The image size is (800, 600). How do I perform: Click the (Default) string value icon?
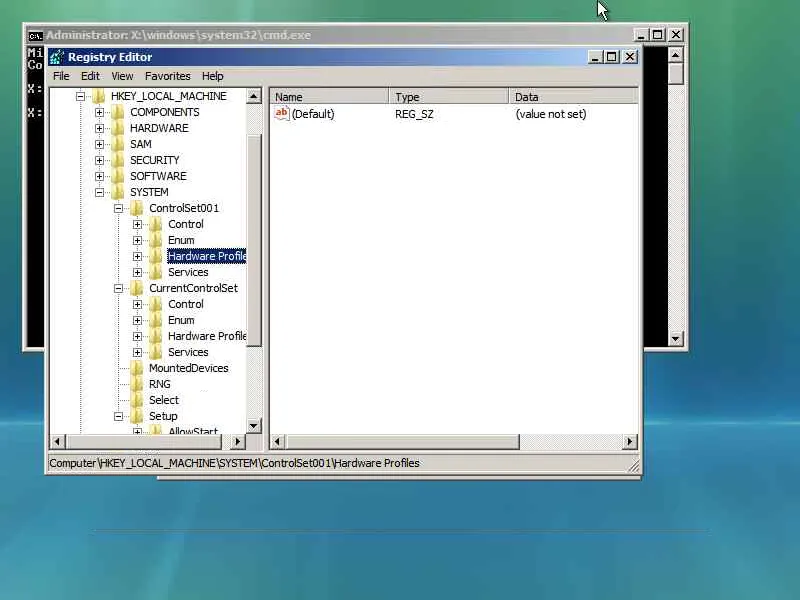click(282, 113)
